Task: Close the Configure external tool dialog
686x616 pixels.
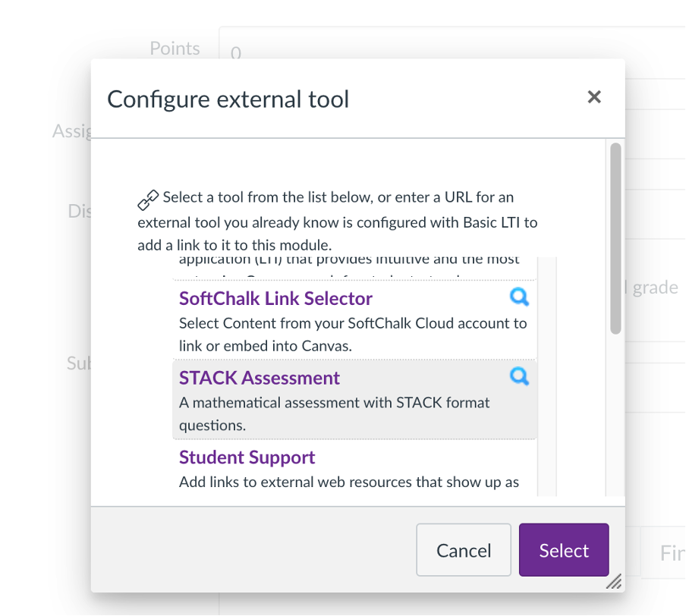Action: pyautogui.click(x=594, y=96)
